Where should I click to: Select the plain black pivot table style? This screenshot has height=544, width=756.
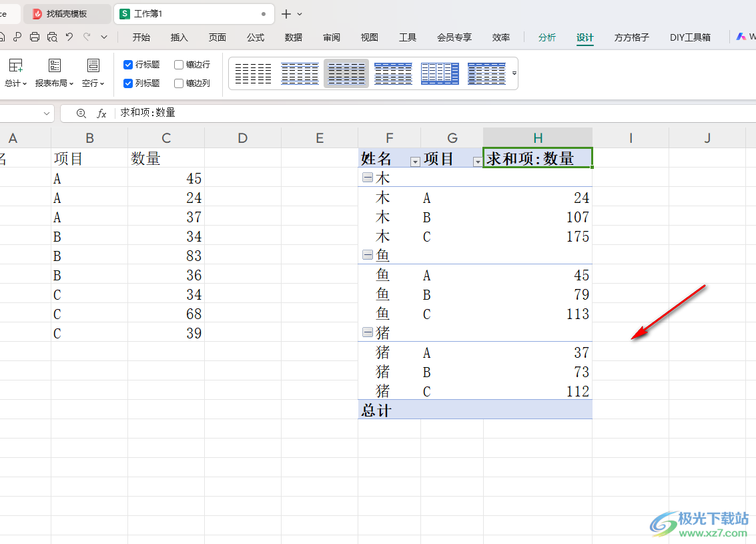[x=253, y=74]
